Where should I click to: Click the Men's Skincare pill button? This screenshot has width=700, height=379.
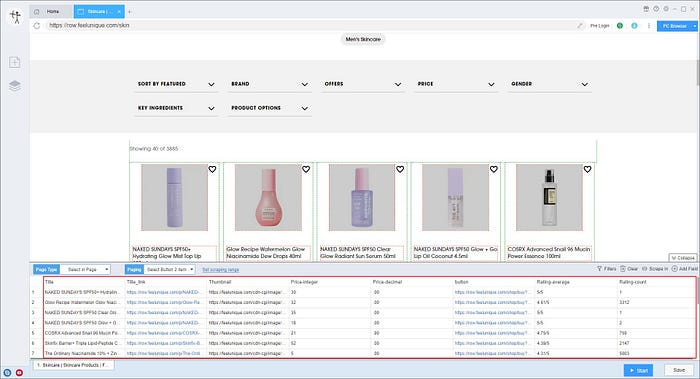pyautogui.click(x=363, y=39)
